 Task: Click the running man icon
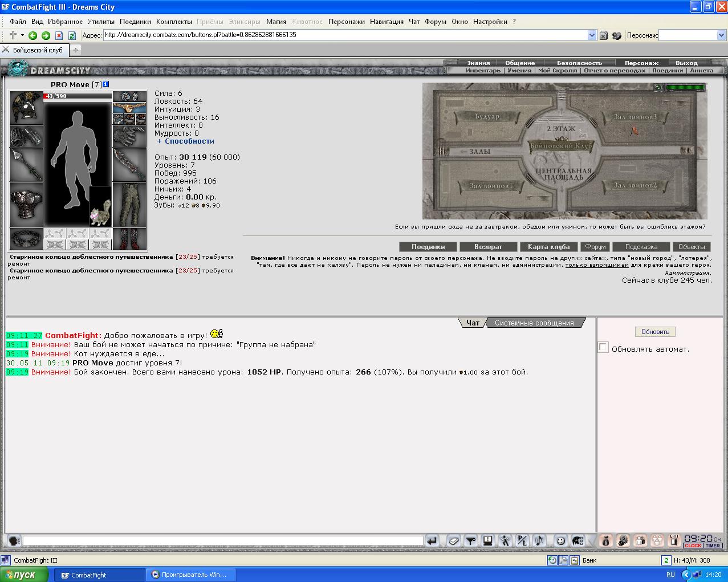[x=505, y=541]
